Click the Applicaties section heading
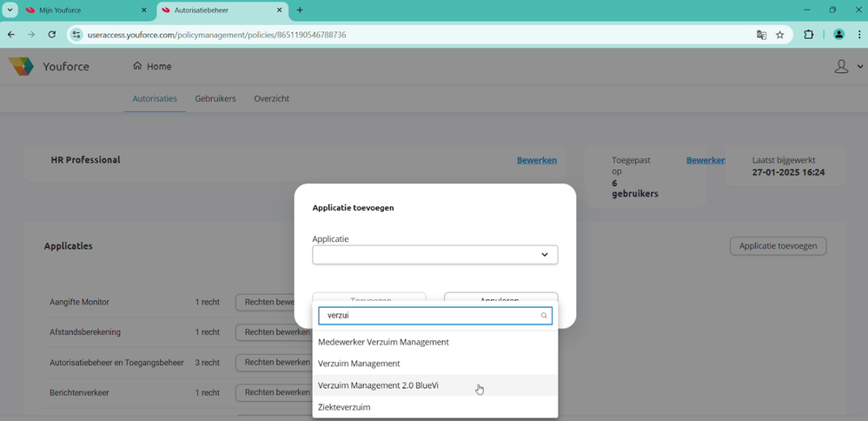 (x=68, y=246)
